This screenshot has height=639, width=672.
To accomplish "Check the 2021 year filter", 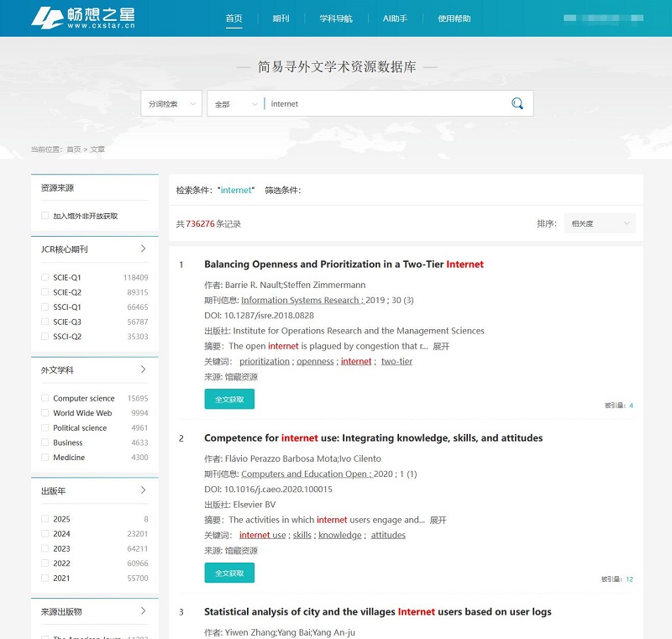I will point(45,578).
